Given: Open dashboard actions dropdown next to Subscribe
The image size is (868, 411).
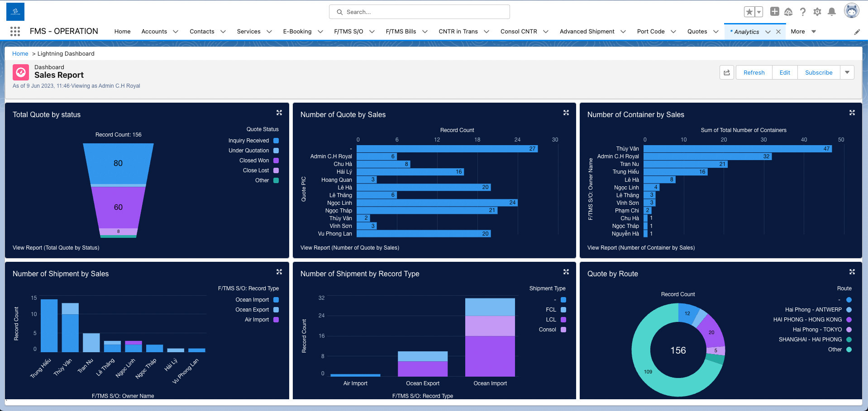Looking at the screenshot, I should point(847,72).
